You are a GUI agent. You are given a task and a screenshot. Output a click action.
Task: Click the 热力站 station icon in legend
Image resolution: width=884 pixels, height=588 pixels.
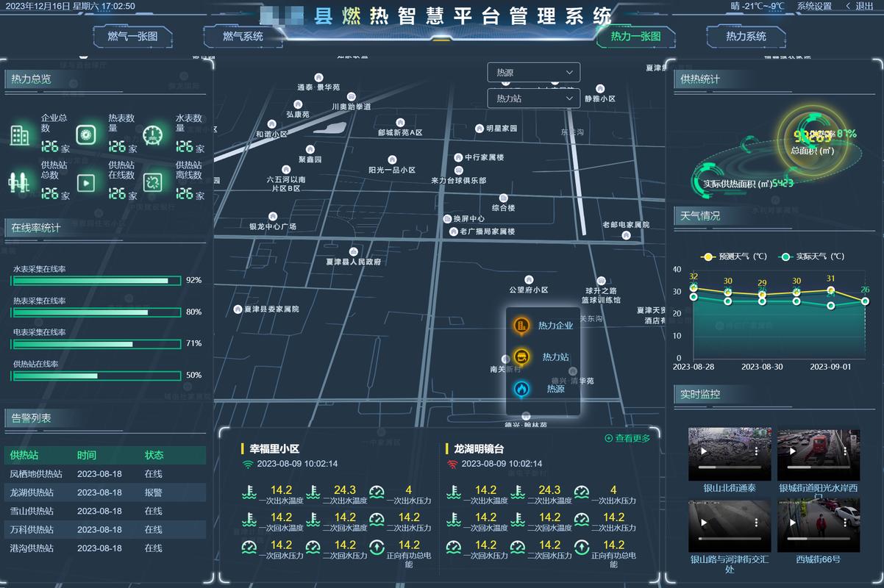(x=521, y=357)
